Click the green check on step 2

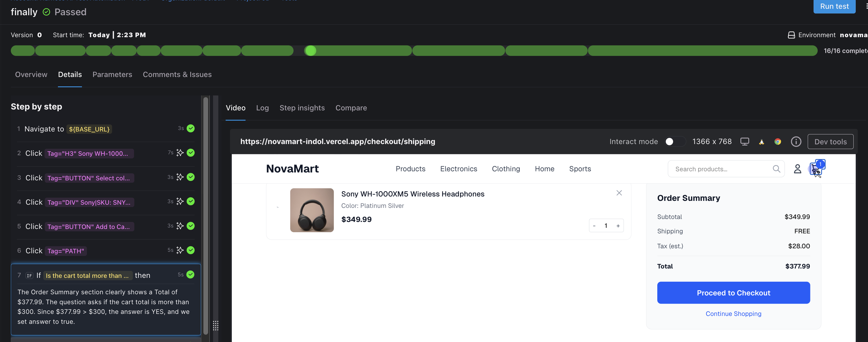pyautogui.click(x=191, y=153)
